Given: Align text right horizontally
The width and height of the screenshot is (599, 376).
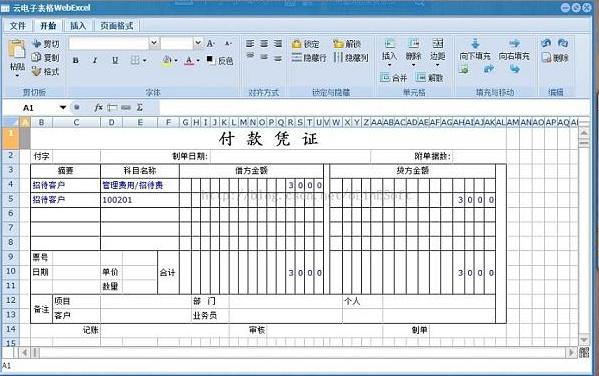Looking at the screenshot, I should [x=278, y=44].
